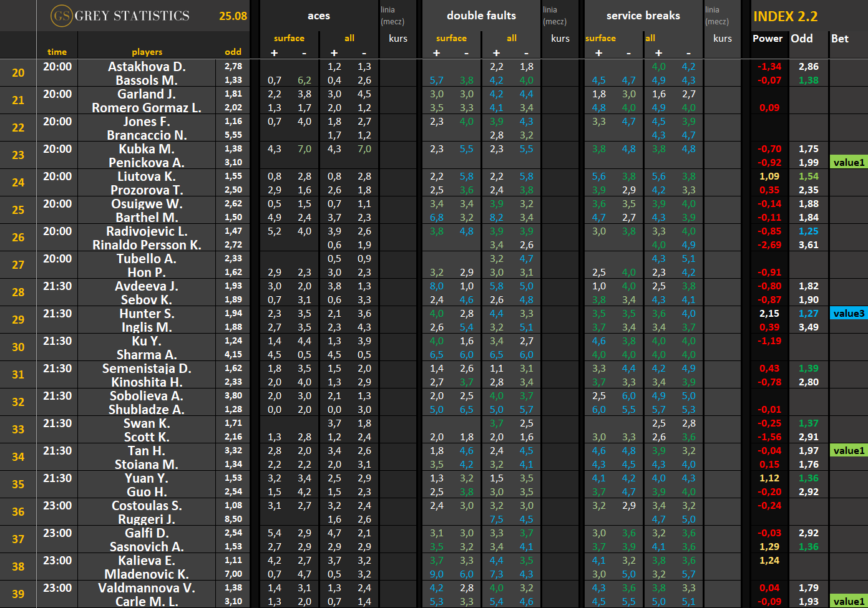Click player name Sasnovich A.
The image size is (868, 608).
(x=147, y=547)
